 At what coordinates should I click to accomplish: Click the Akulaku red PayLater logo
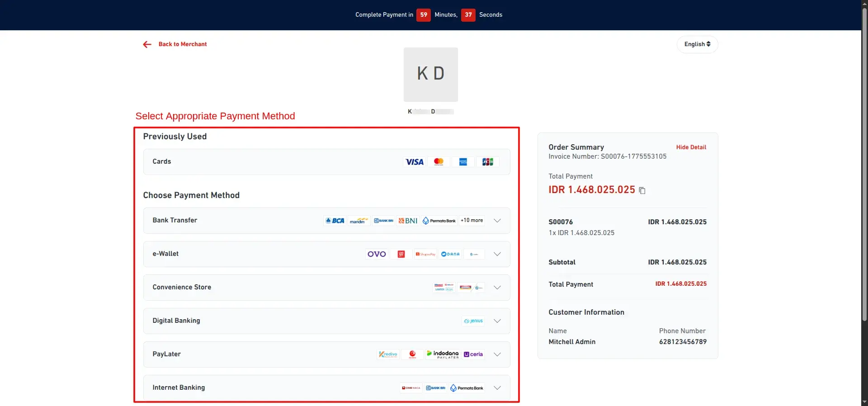[x=412, y=354]
